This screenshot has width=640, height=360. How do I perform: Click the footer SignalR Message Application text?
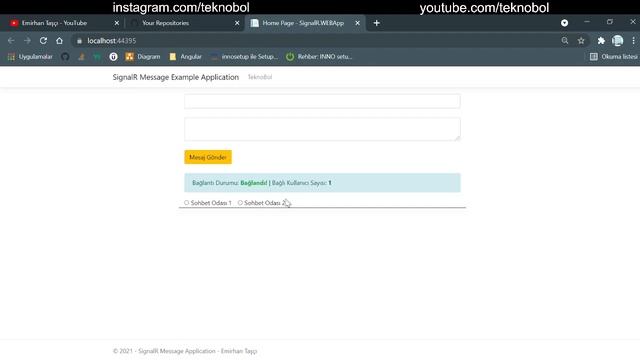(x=177, y=351)
